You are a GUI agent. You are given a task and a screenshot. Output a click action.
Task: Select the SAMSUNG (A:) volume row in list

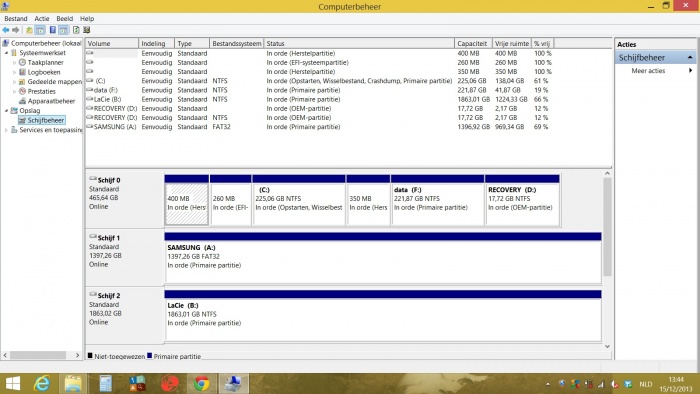(319, 127)
